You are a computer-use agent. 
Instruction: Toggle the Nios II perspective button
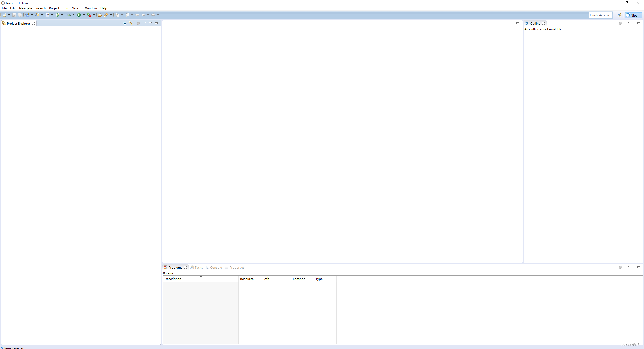click(633, 15)
